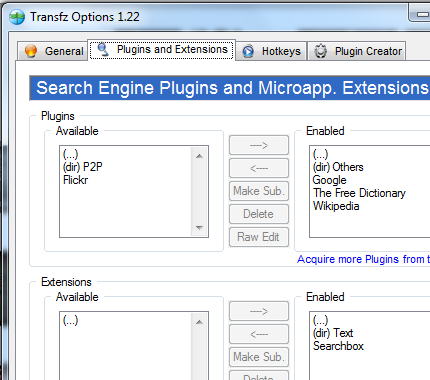Select Google in Enabled plugins

pyautogui.click(x=330, y=180)
